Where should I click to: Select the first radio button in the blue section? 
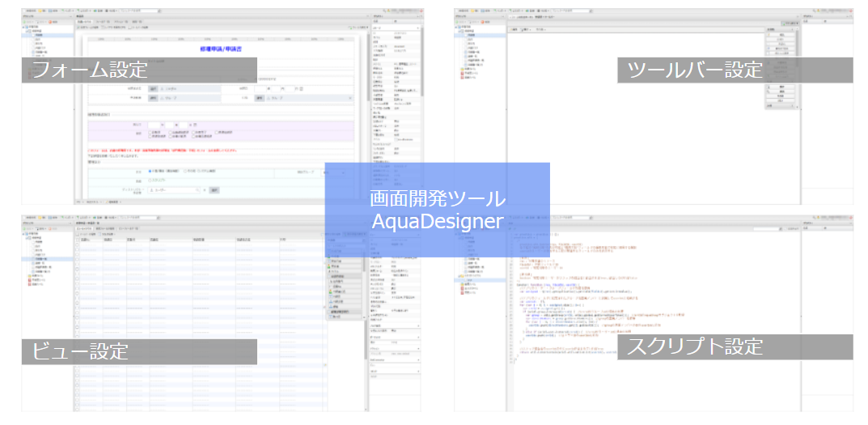(150, 171)
